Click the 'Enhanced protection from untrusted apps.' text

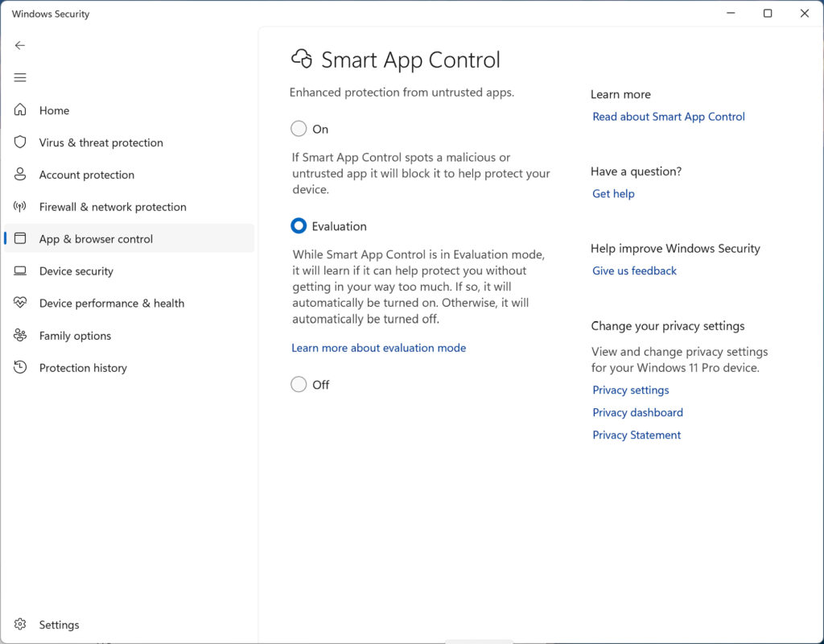(x=402, y=93)
